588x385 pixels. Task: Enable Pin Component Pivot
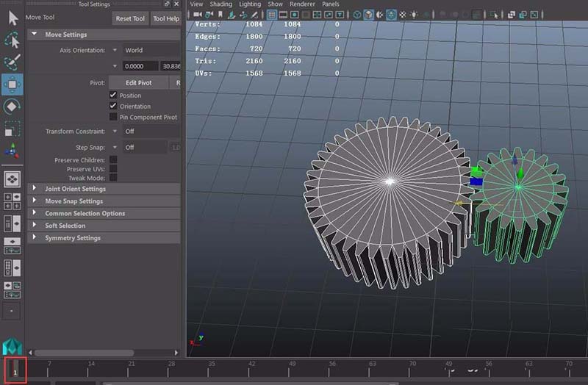click(113, 117)
